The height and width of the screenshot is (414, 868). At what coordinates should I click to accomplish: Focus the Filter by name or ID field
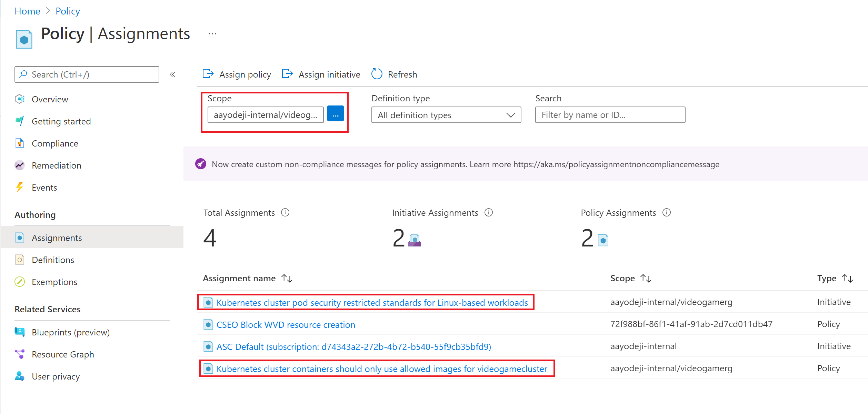point(610,115)
